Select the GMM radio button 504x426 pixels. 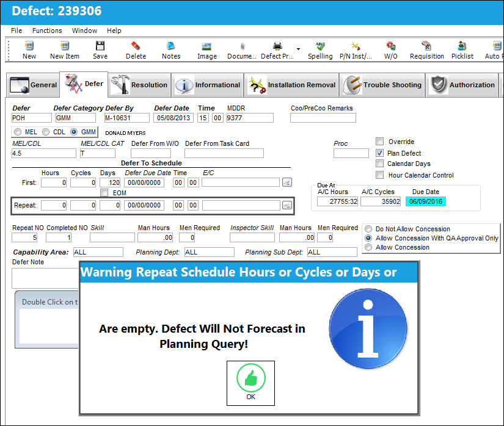click(74, 132)
